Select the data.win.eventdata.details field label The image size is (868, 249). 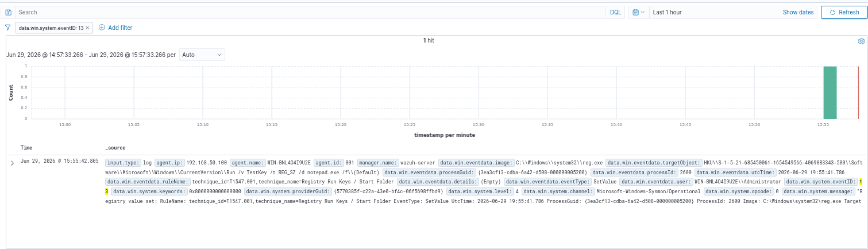tap(438, 181)
